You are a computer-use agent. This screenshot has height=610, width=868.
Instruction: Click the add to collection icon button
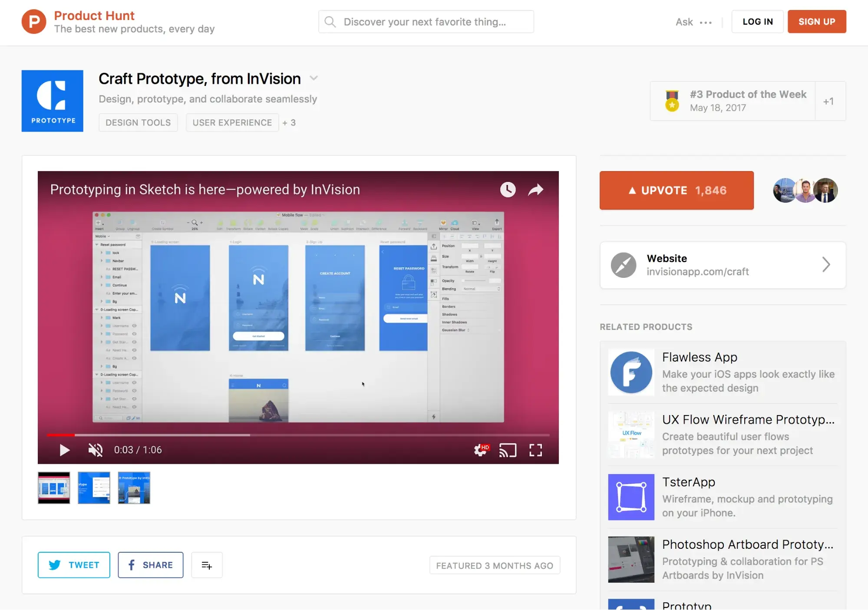click(x=207, y=565)
